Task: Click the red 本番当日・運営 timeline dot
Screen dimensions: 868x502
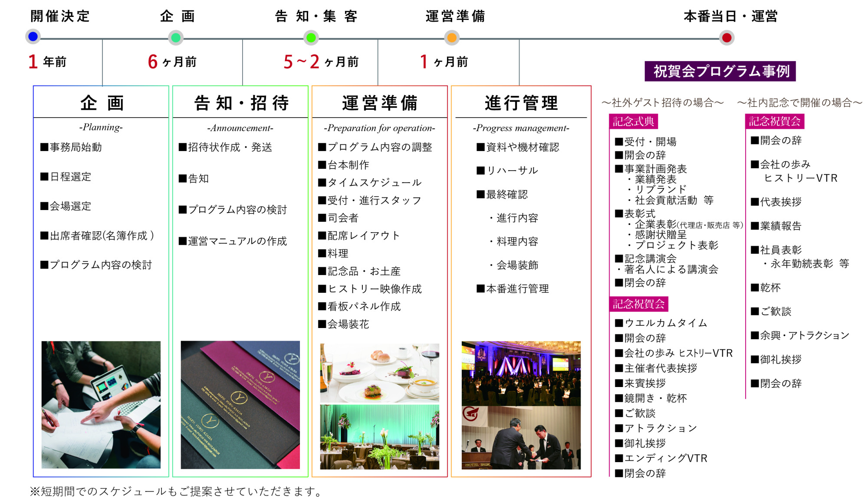Action: (x=727, y=38)
